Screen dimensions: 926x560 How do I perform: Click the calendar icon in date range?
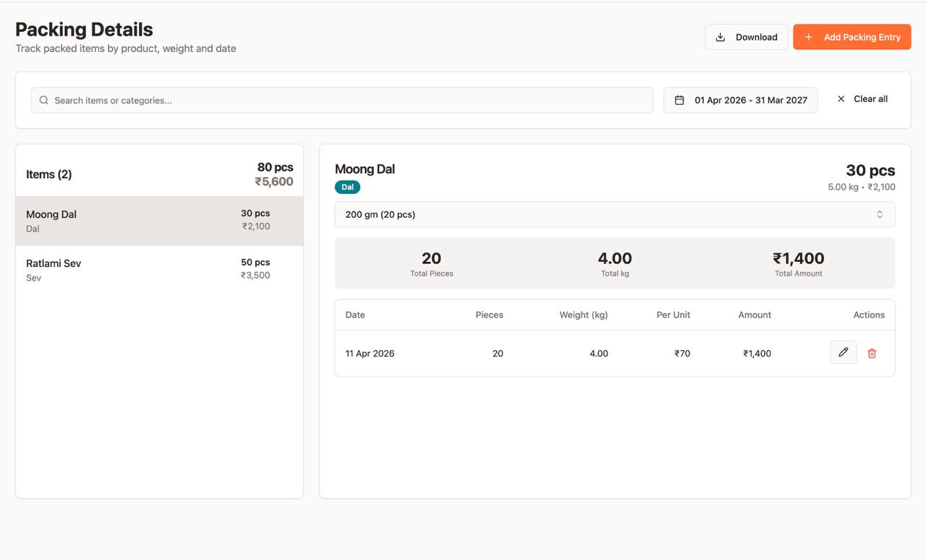pyautogui.click(x=679, y=101)
